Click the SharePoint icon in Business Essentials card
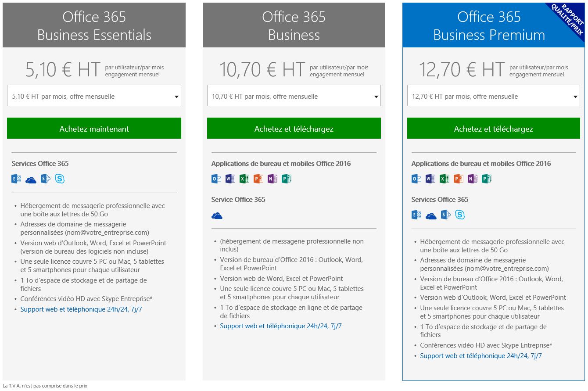This screenshot has width=588, height=391. click(x=46, y=179)
